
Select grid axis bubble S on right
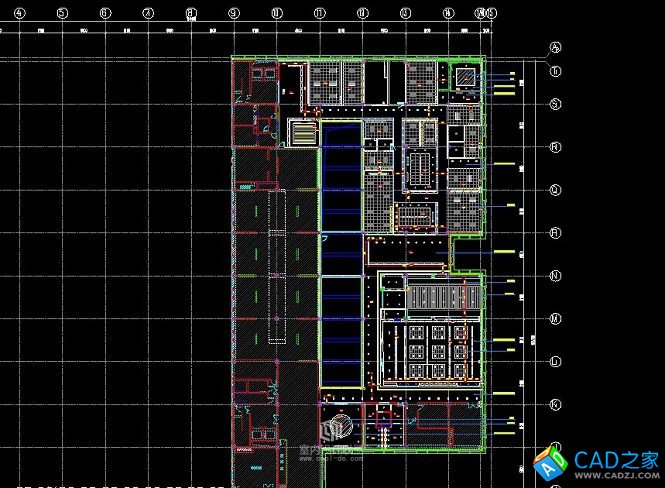555,104
